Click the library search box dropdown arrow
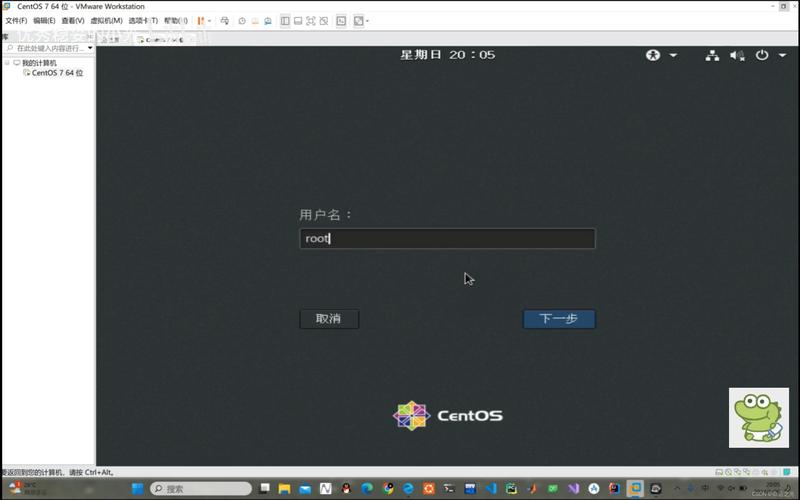The width and height of the screenshot is (800, 500). [90, 48]
